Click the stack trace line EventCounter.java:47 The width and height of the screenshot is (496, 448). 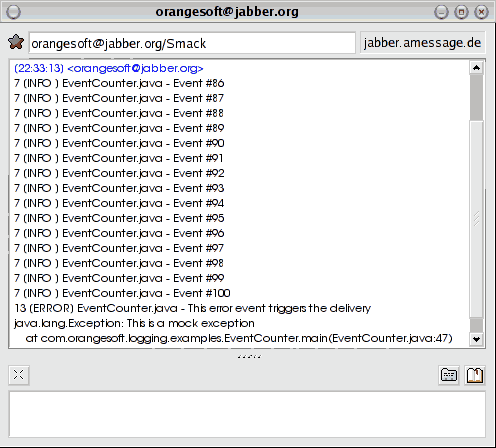tap(239, 338)
